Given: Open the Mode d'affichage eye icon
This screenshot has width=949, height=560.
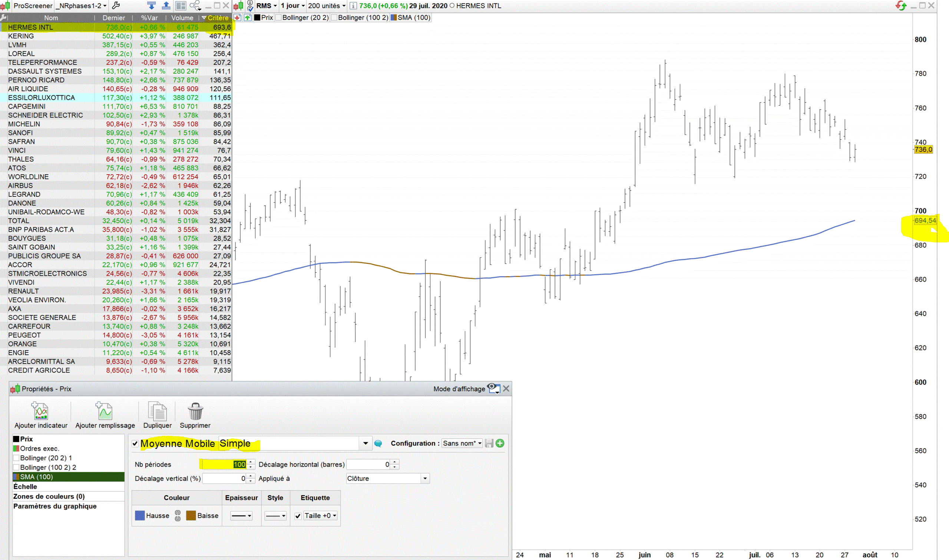Looking at the screenshot, I should coord(493,388).
